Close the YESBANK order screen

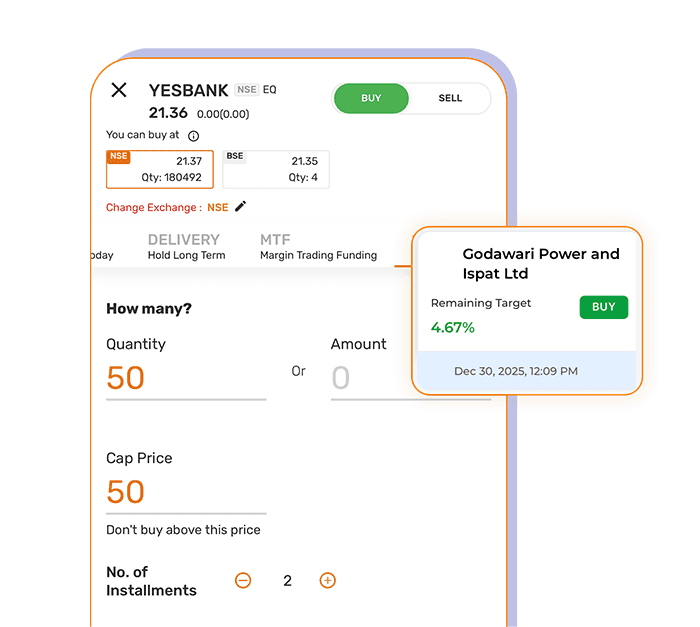tap(119, 90)
